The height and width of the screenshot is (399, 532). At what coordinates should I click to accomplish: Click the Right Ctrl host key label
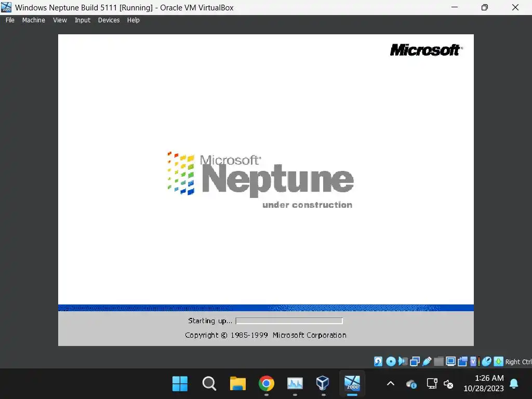point(518,362)
